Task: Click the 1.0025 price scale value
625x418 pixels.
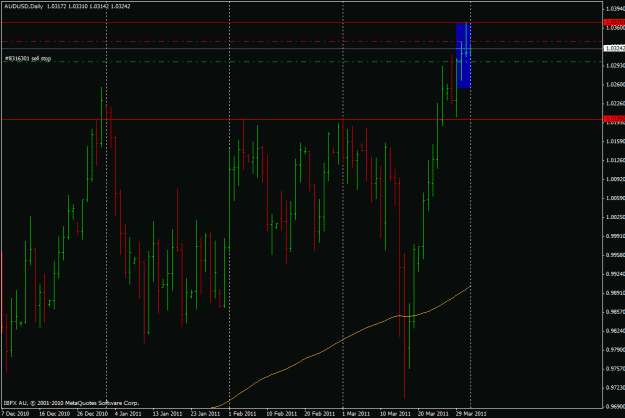Action: coord(615,217)
